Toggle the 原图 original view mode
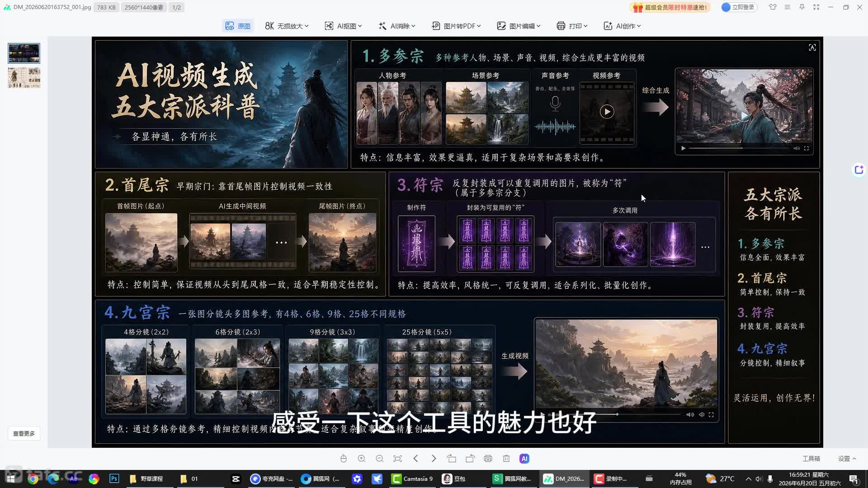Image resolution: width=868 pixels, height=488 pixels. click(x=238, y=26)
